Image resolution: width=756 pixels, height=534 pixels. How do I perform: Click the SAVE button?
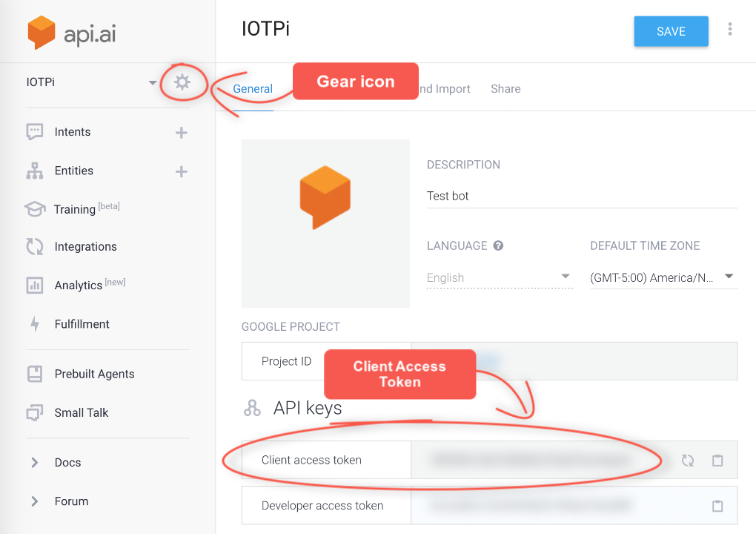[x=671, y=31]
